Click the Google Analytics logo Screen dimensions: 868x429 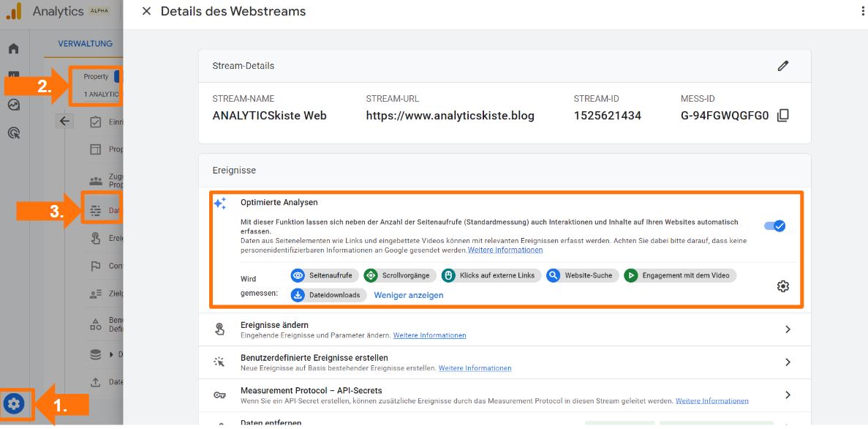tap(13, 11)
